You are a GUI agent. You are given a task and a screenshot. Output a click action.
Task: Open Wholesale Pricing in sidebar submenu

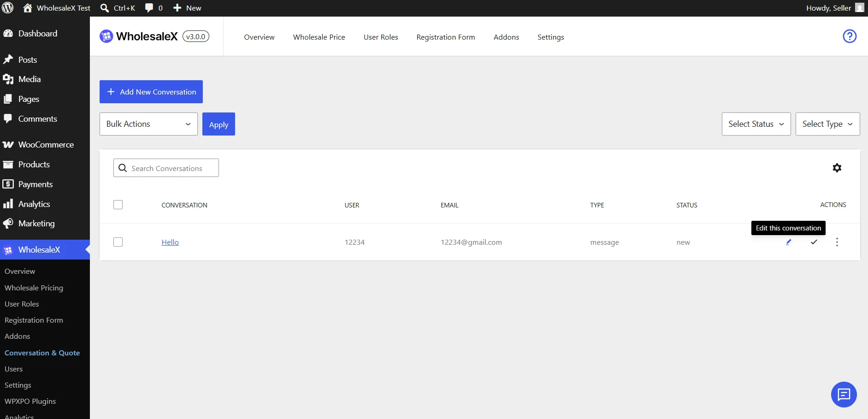(34, 288)
